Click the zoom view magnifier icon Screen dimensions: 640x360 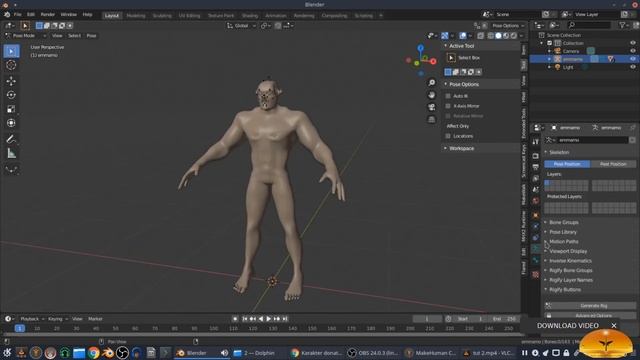click(431, 83)
